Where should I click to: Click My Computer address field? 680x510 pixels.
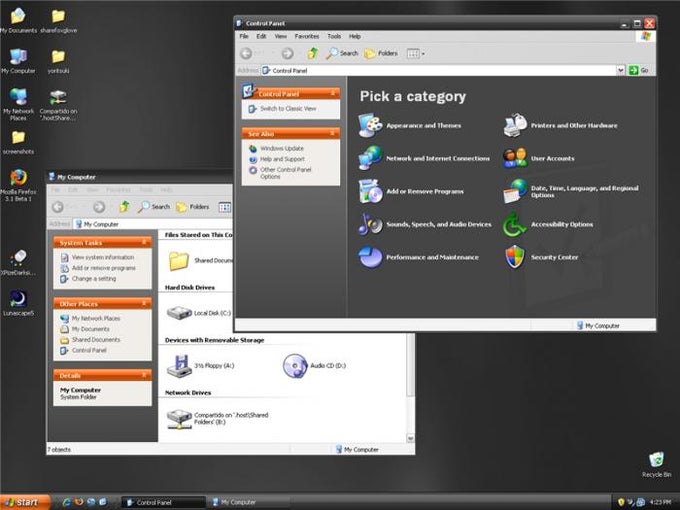click(153, 224)
